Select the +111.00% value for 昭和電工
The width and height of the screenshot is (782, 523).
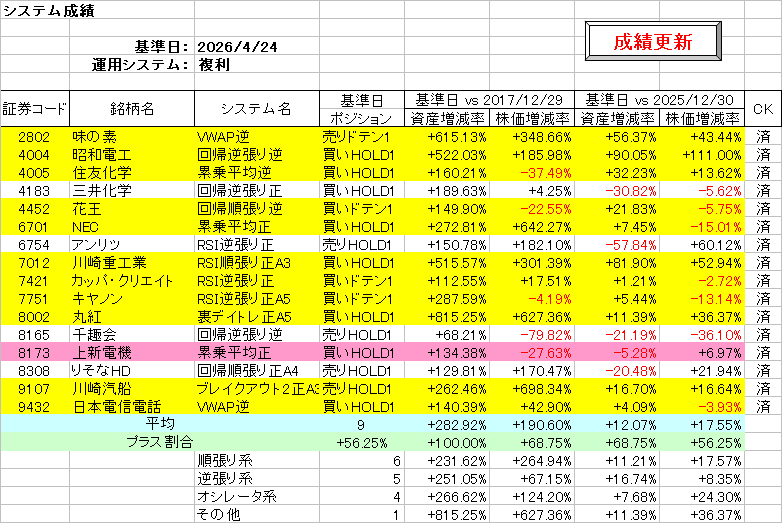point(702,155)
